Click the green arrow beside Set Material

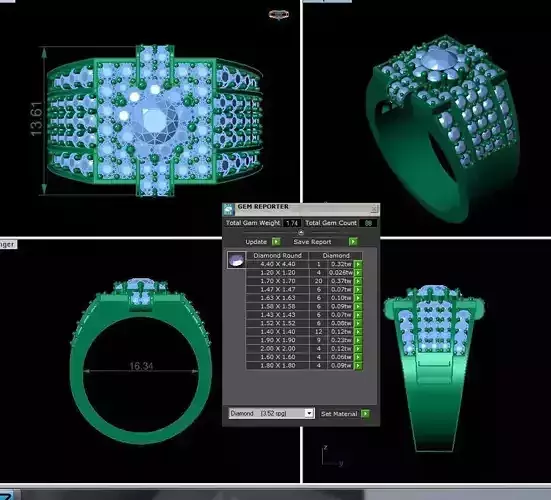(365, 414)
